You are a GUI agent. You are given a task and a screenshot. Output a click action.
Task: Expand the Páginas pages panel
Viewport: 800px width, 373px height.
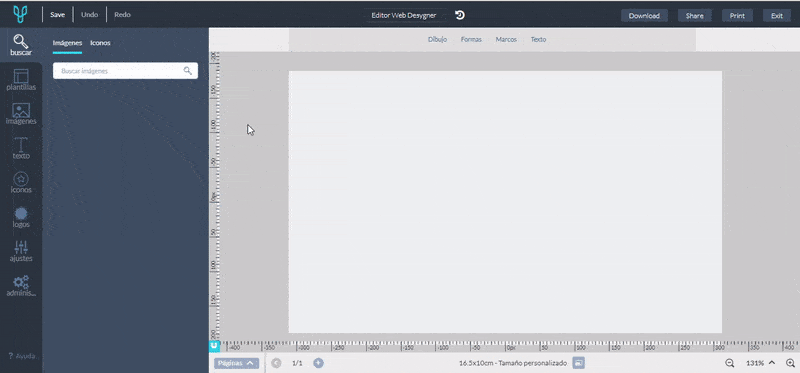tap(236, 363)
